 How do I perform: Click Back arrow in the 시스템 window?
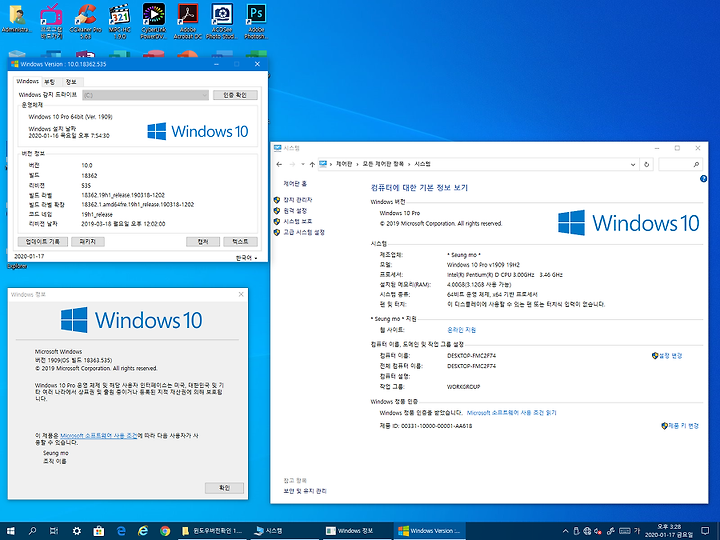(x=279, y=164)
